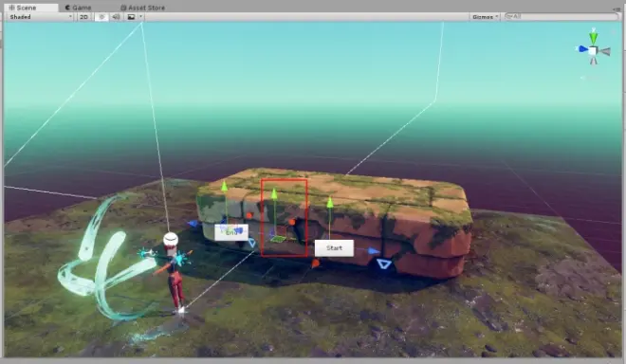Click the green Y axis gizmo cone
This screenshot has height=364, width=626.
pos(594,37)
